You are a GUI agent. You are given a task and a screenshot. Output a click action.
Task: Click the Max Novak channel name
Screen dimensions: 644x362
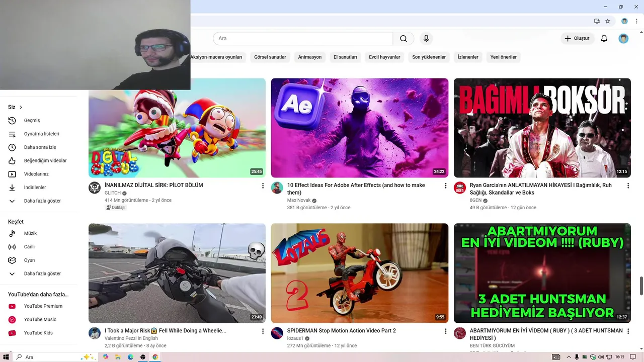(299, 200)
